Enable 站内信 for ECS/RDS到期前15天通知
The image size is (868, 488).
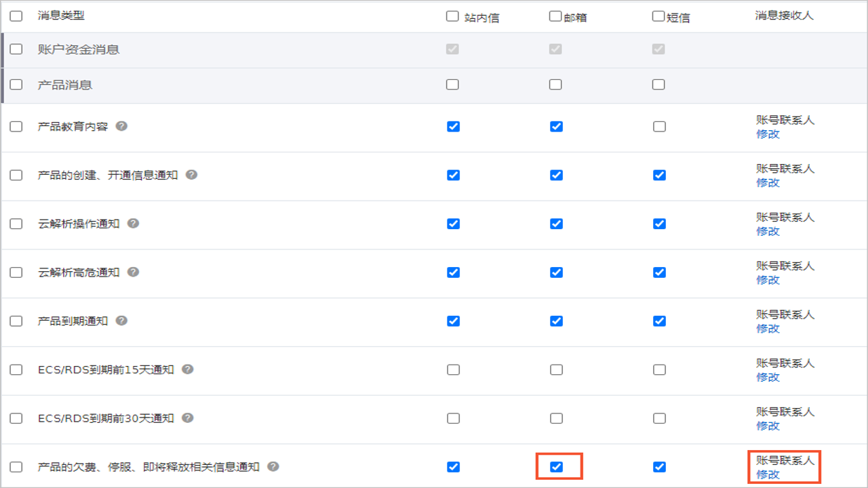point(453,370)
